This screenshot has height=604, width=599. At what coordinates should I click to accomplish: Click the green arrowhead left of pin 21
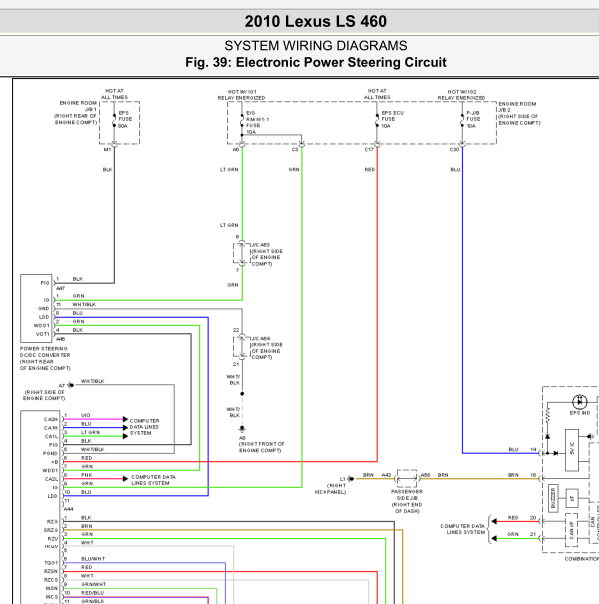[494, 539]
